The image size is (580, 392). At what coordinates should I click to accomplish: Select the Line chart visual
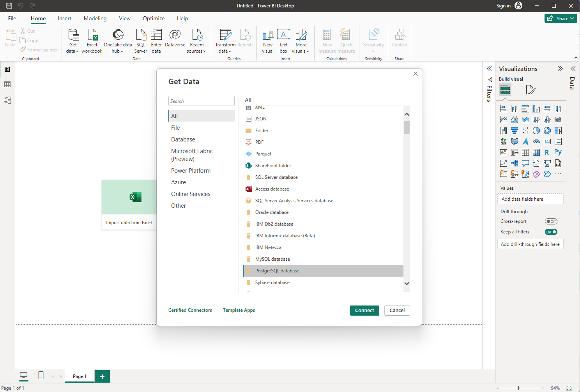tap(504, 120)
